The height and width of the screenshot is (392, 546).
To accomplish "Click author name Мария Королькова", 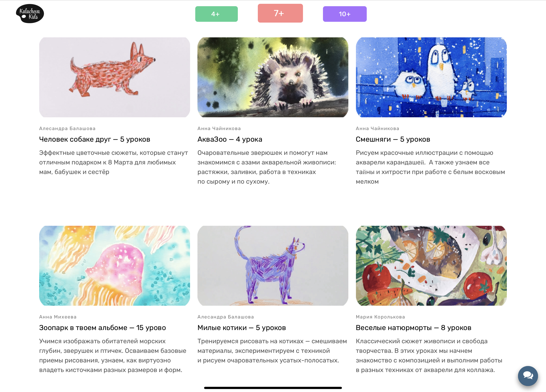I will tap(380, 317).
